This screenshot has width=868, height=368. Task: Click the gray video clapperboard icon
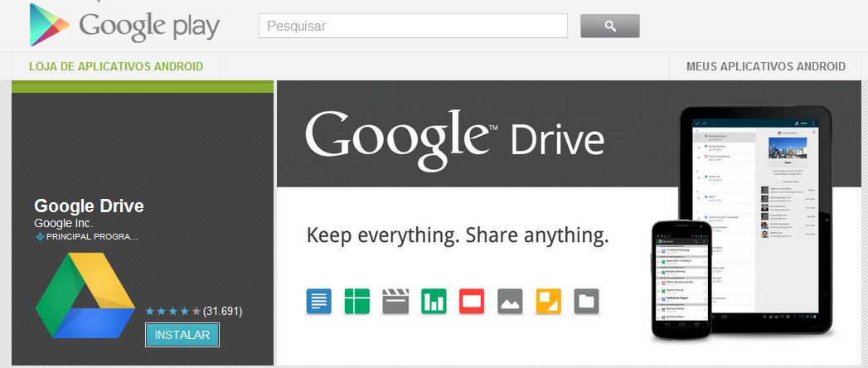[x=395, y=302]
